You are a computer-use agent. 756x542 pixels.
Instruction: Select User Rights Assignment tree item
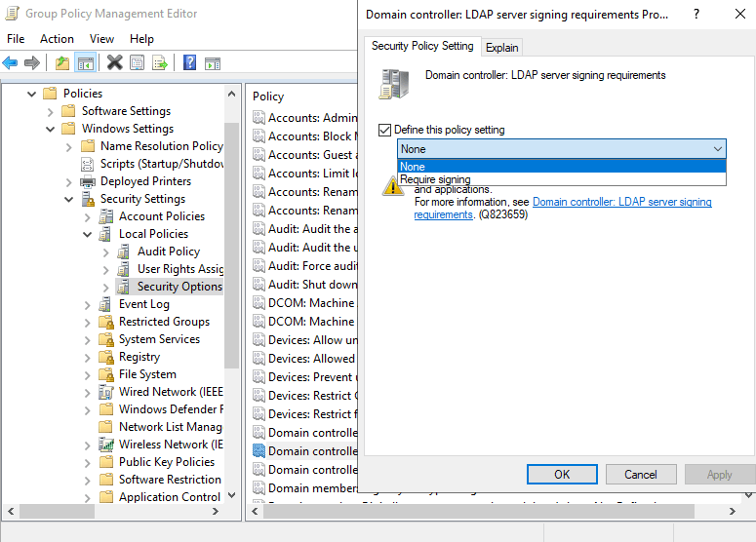pos(179,269)
